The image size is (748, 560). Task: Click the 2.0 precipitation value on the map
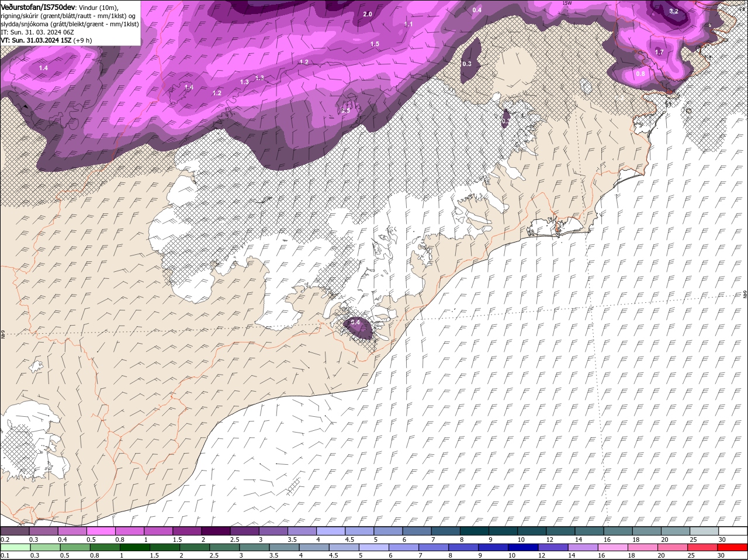pos(368,14)
